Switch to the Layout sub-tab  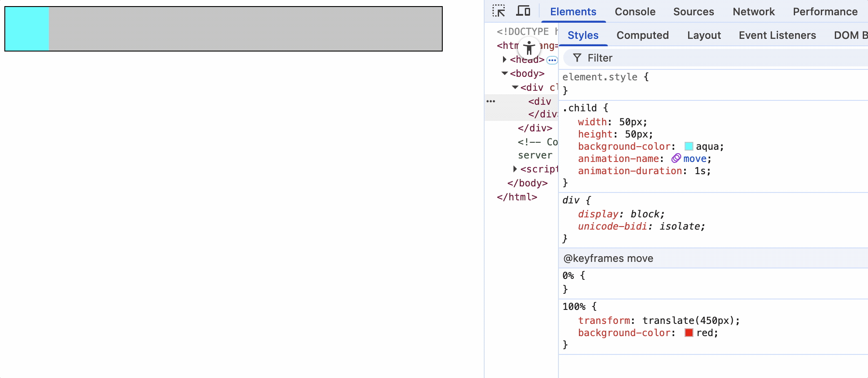704,35
